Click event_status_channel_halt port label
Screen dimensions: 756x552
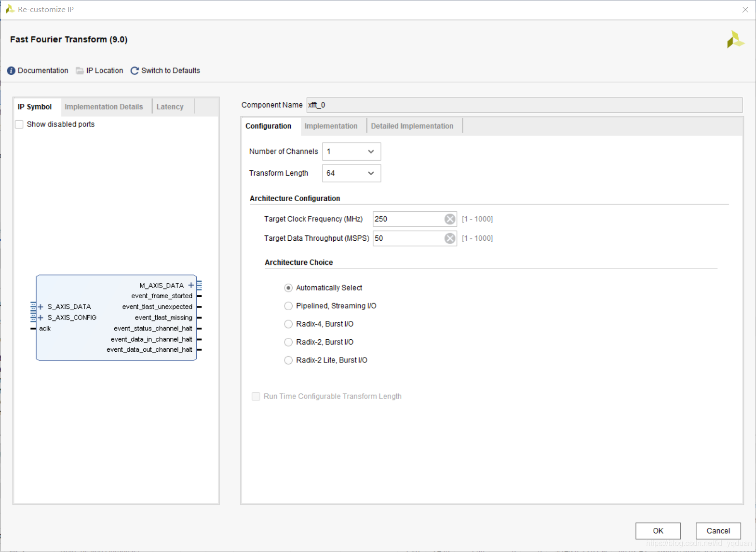[153, 329]
